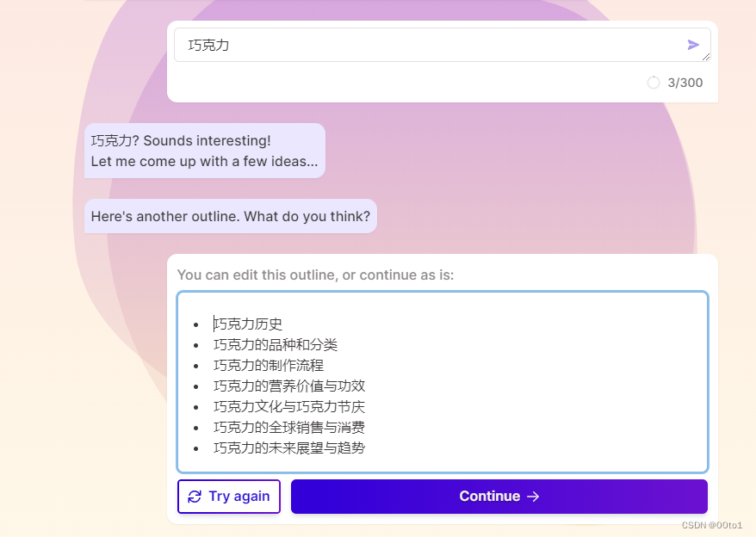The height and width of the screenshot is (537, 756).
Task: Click the character count circle indicator
Action: pos(654,83)
